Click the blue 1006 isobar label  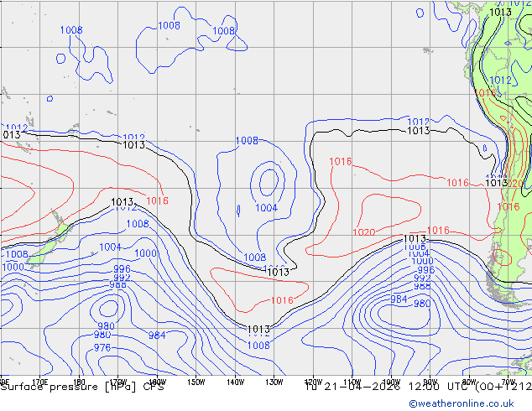[x=415, y=247]
